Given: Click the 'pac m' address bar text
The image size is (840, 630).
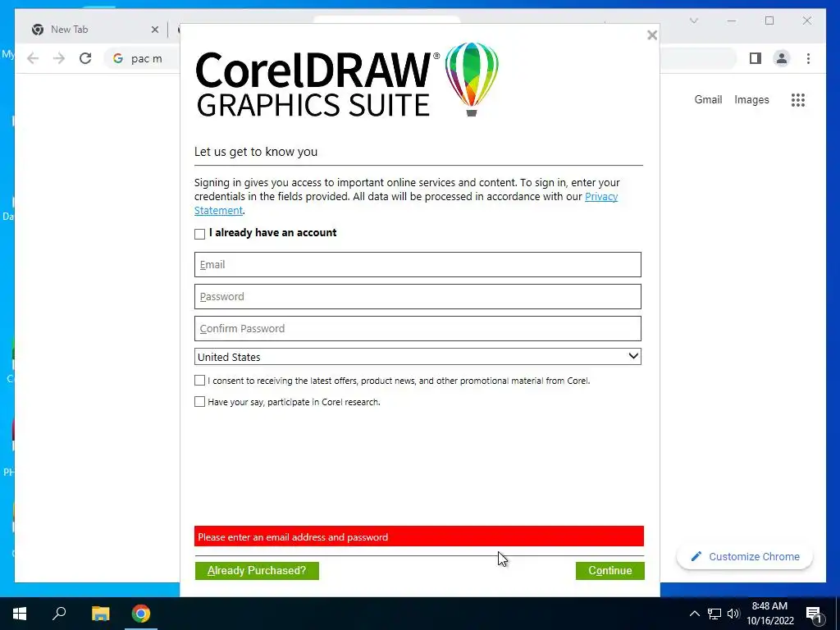Looking at the screenshot, I should 146,59.
